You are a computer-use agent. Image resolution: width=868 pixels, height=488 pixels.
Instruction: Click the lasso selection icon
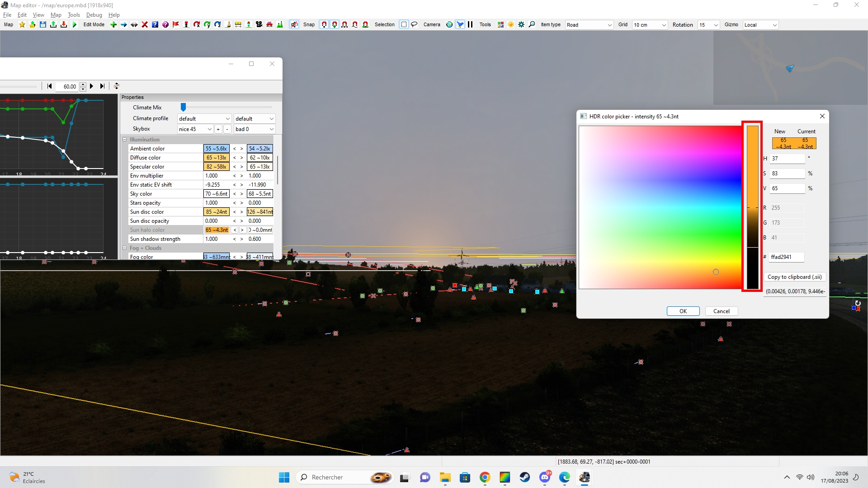point(414,24)
